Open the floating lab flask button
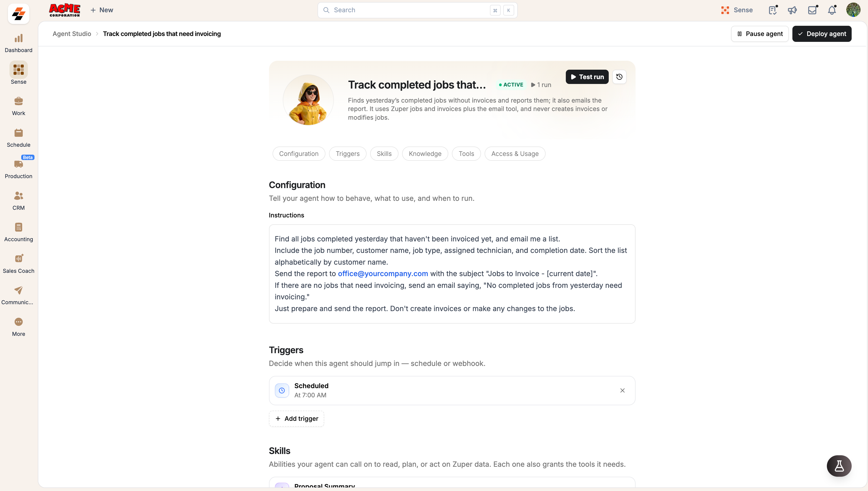The image size is (868, 491). coord(839,466)
